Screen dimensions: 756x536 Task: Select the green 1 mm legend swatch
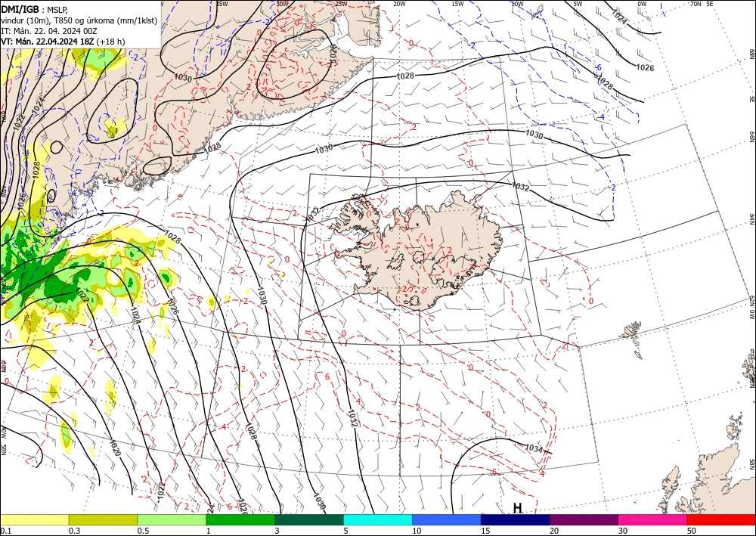coord(240,519)
